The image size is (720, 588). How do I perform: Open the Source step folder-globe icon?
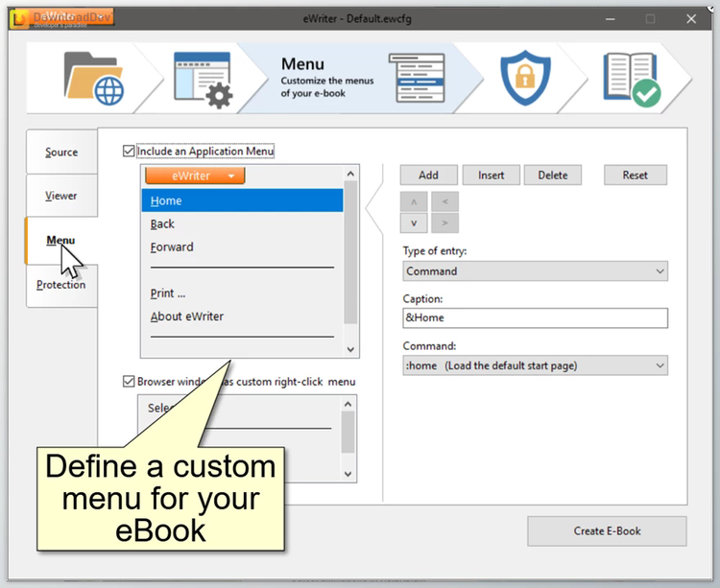94,78
